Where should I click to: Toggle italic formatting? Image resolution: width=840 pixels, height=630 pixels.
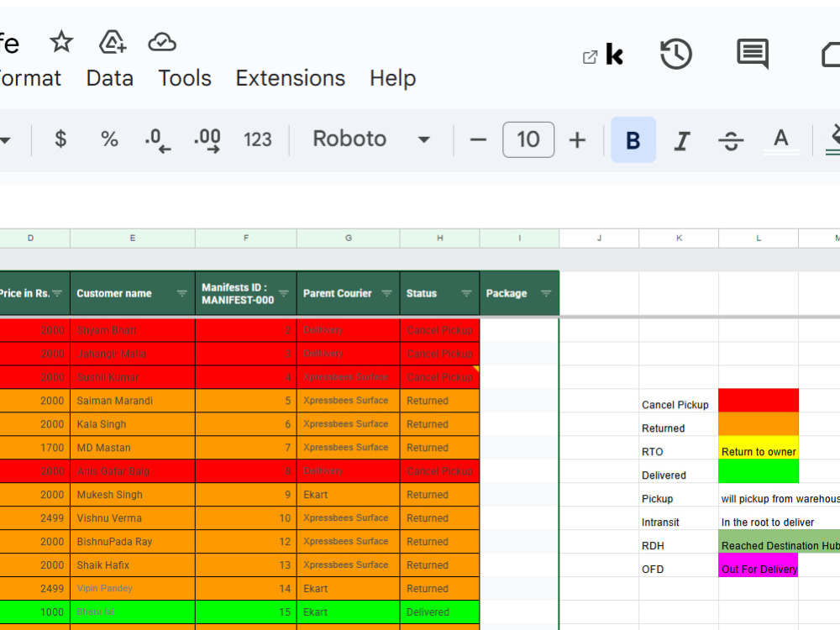[682, 140]
